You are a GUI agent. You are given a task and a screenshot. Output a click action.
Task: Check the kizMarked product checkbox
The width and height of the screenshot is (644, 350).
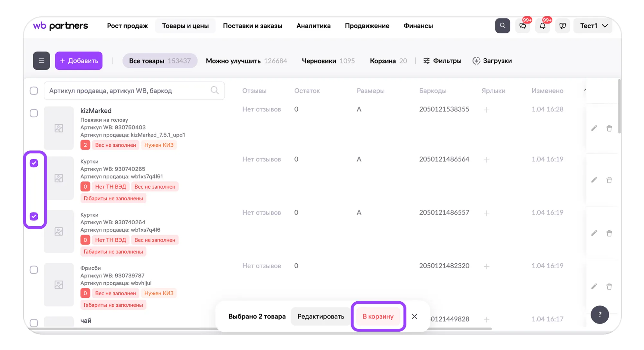(34, 113)
